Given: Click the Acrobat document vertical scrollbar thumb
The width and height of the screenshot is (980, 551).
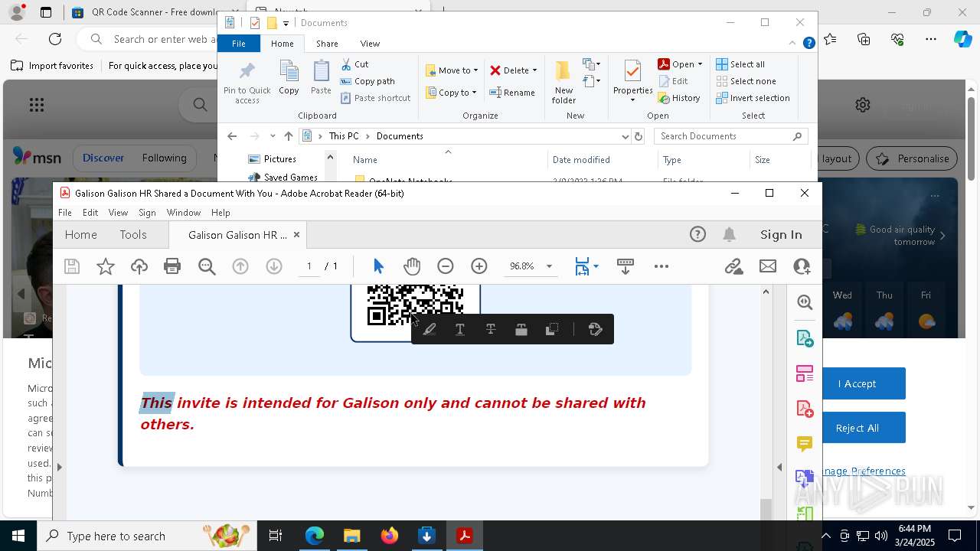Looking at the screenshot, I should tap(766, 509).
